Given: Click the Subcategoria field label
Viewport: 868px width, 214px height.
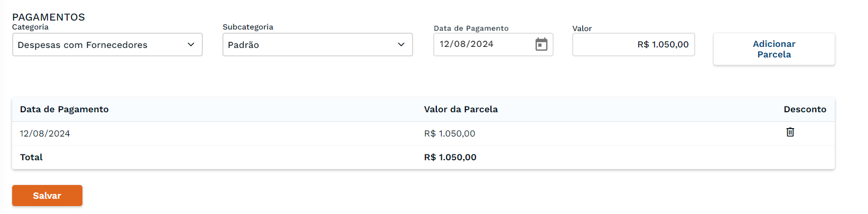Looking at the screenshot, I should click(x=248, y=27).
